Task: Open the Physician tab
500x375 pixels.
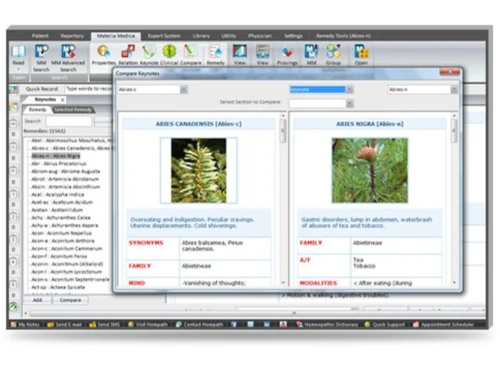Action: coord(260,36)
